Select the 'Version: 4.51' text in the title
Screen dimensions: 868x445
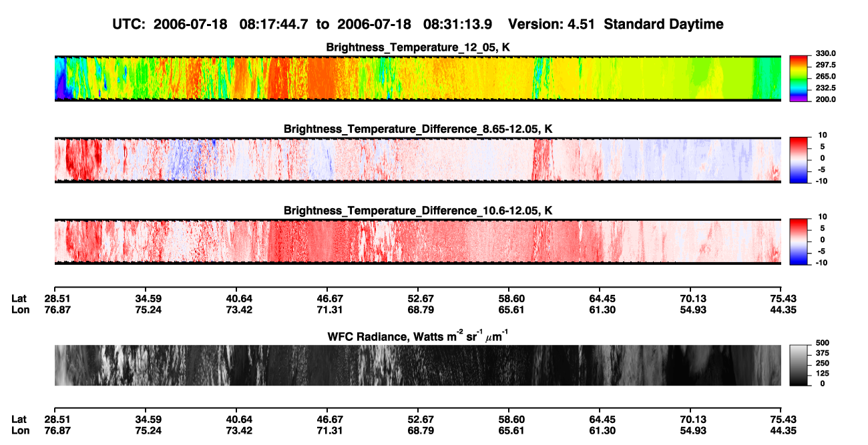click(x=552, y=25)
